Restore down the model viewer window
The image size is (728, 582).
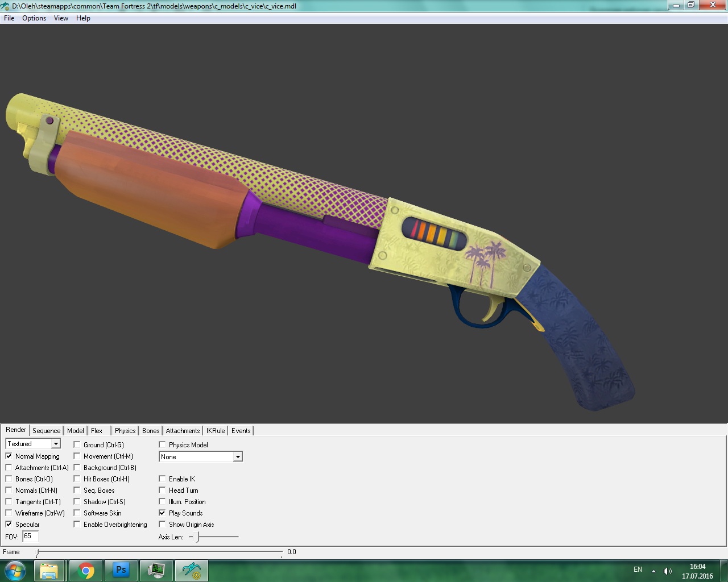690,5
